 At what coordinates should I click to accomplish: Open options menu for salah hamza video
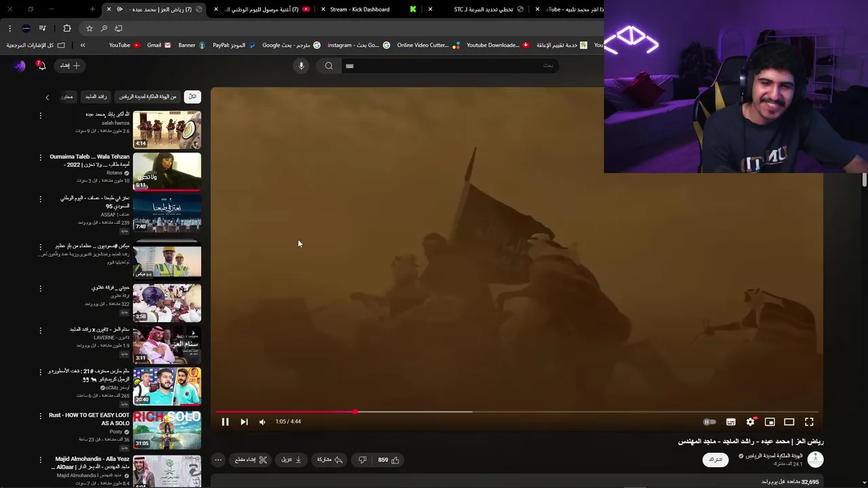[x=40, y=116]
